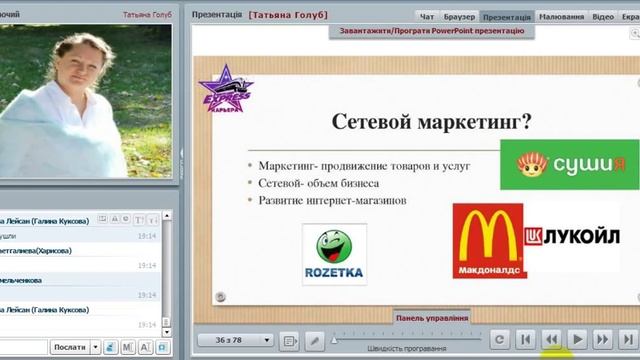Click the blue smiley icon in chat bar

tap(162, 347)
